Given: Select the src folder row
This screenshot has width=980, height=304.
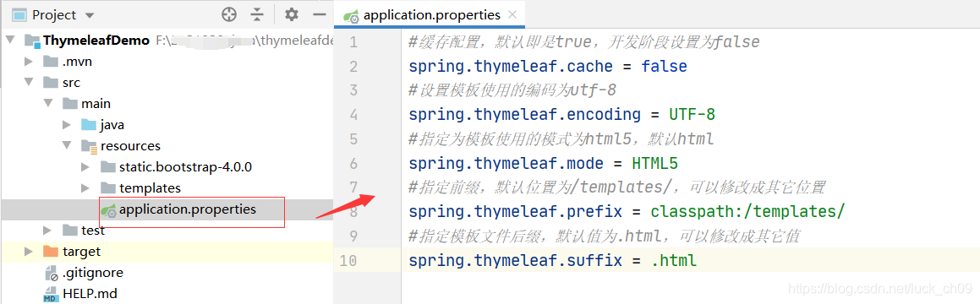Looking at the screenshot, I should (167, 83).
